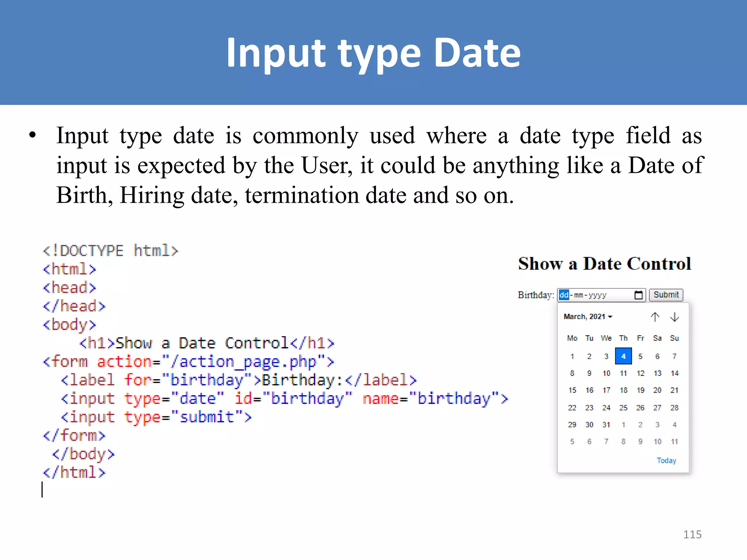The image size is (747, 560).
Task: Click the Tu weekday header
Action: pos(589,338)
